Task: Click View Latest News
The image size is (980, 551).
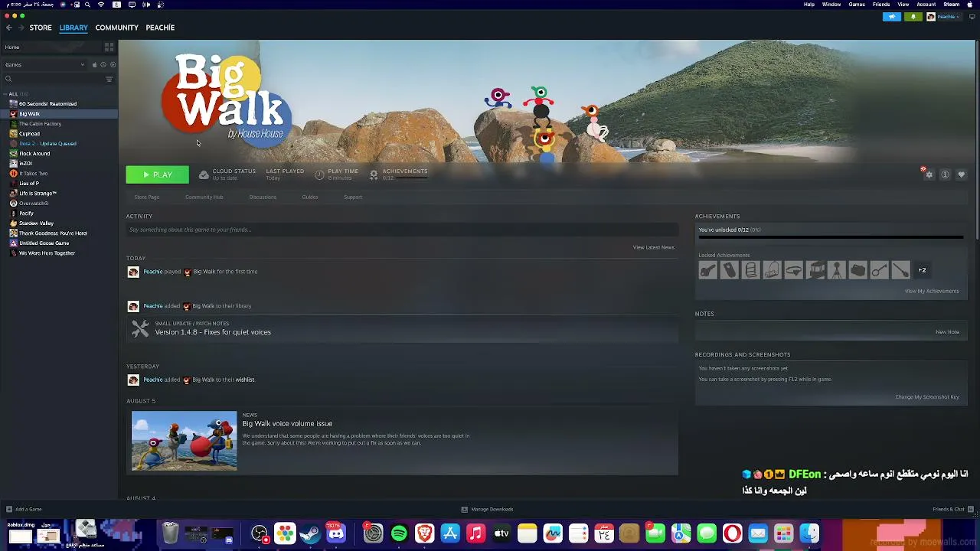Action: click(x=653, y=247)
